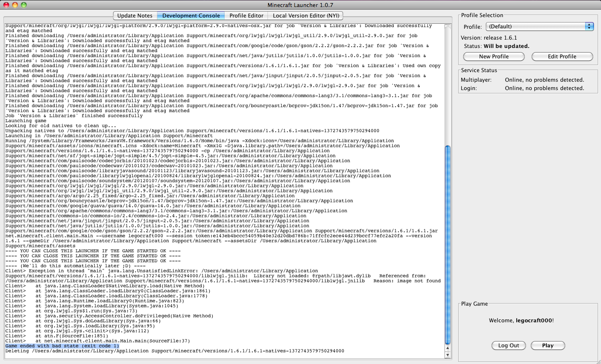Viewport: 601px width, 364px height.
Task: Click 'Looking for old natives to clean up...' line
Action: click(61, 126)
